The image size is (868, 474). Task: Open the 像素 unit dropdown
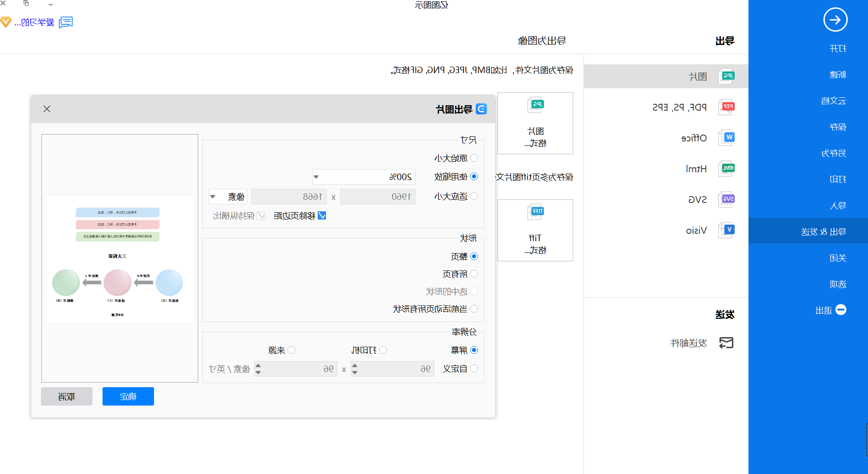click(x=228, y=197)
